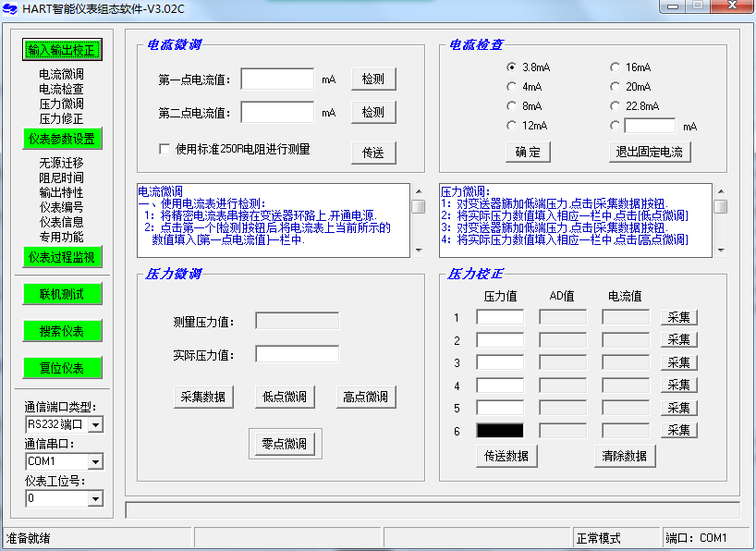The width and height of the screenshot is (756, 551).
Task: Enable 使用标准250R电阻进行测量 checkbox
Action: [165, 149]
